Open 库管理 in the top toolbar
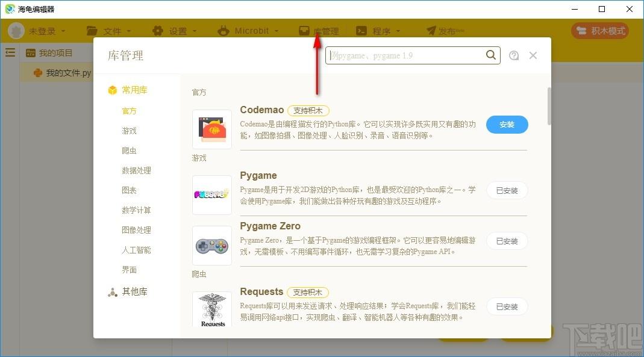Screen dimensions: 644x357 click(319, 31)
